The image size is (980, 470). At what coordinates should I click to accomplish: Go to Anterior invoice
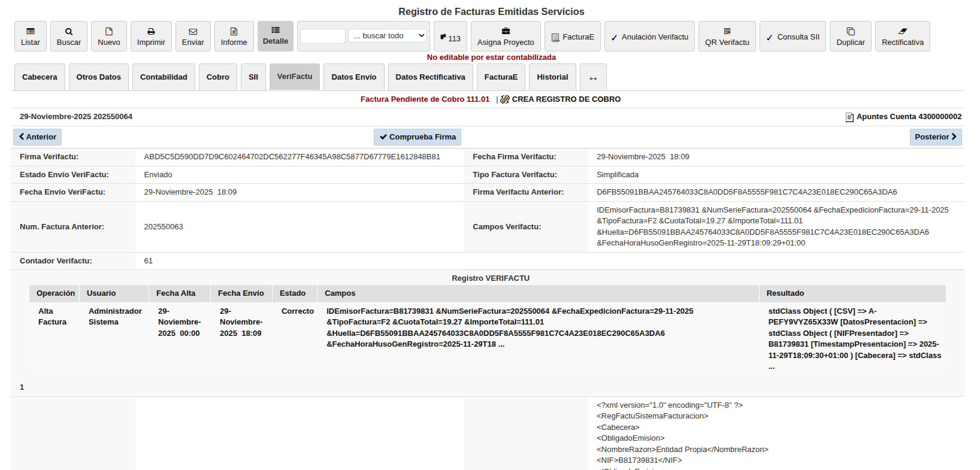[37, 137]
